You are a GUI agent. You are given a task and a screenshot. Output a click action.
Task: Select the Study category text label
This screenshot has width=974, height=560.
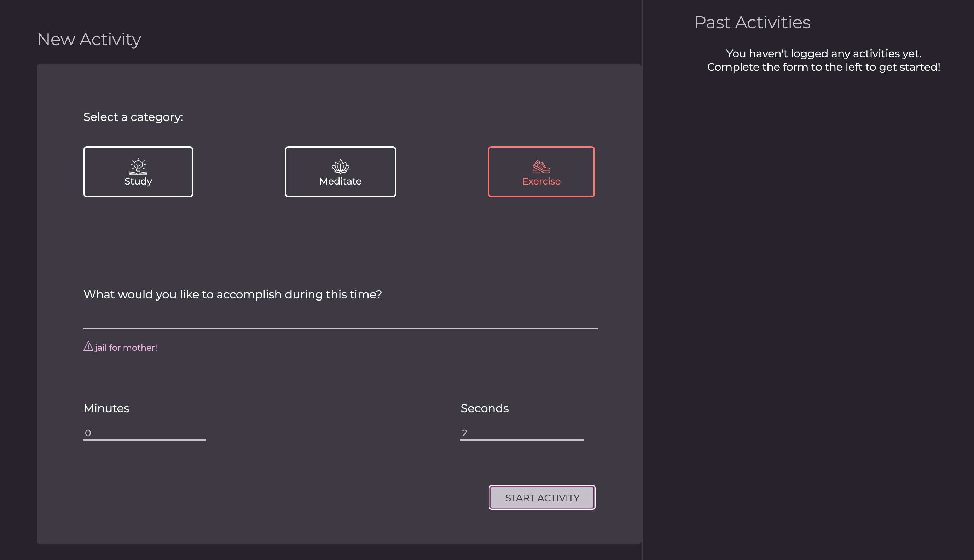click(x=138, y=181)
